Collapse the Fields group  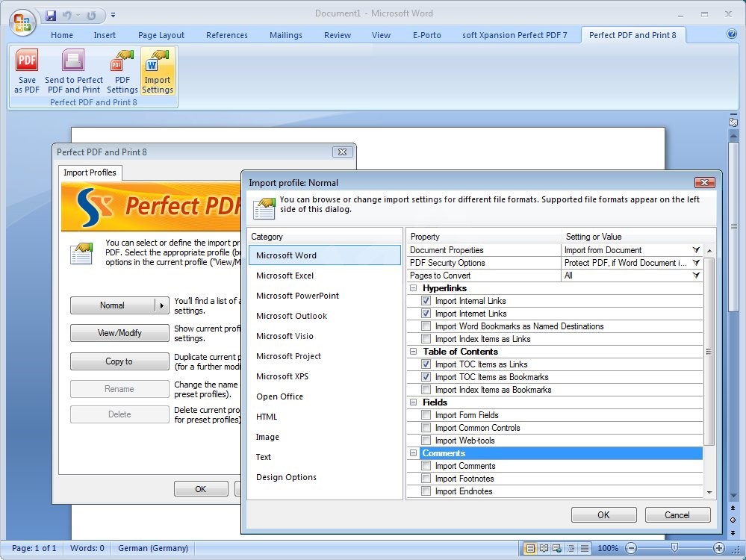coord(413,402)
